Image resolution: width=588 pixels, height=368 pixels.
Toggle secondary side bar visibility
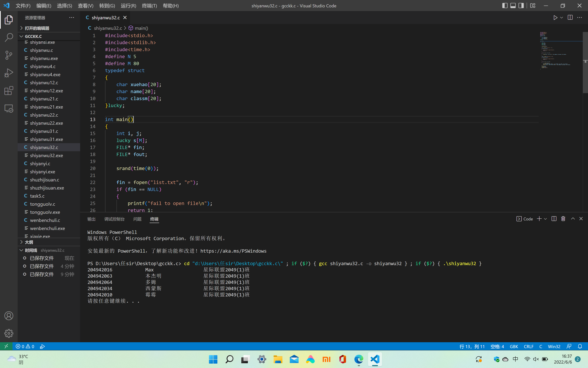coord(521,6)
